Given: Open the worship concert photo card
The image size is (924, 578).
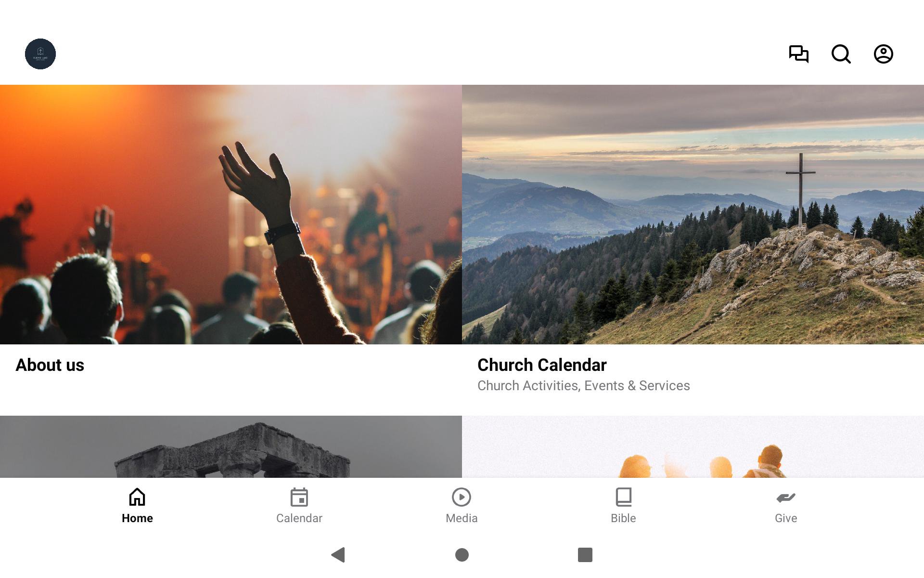Looking at the screenshot, I should click(x=231, y=214).
